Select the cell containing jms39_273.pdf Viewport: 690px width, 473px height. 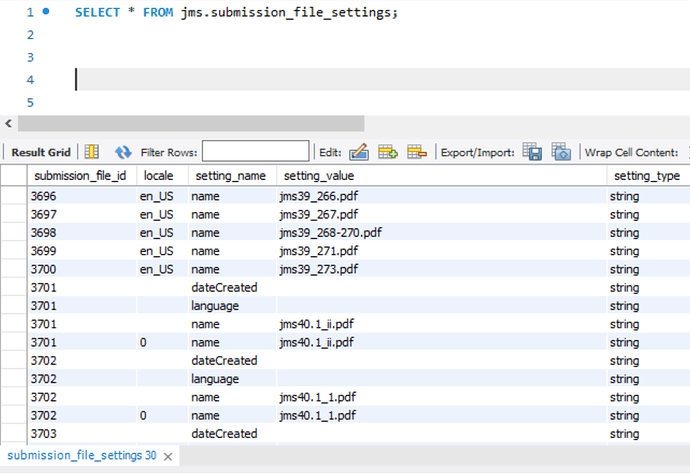coord(441,269)
